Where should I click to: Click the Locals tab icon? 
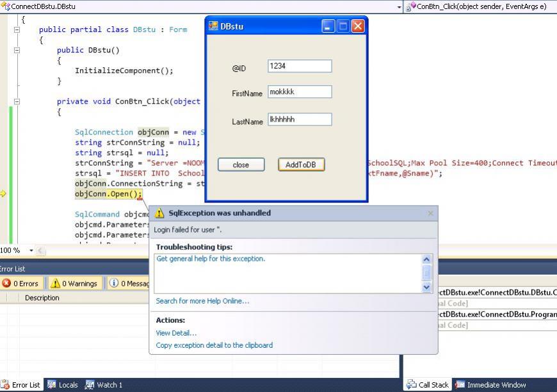[x=52, y=385]
